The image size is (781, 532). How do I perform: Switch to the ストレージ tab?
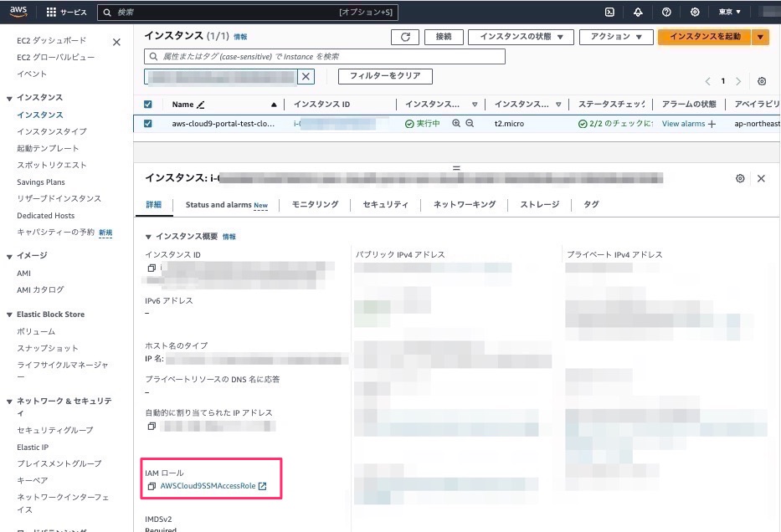tap(539, 205)
